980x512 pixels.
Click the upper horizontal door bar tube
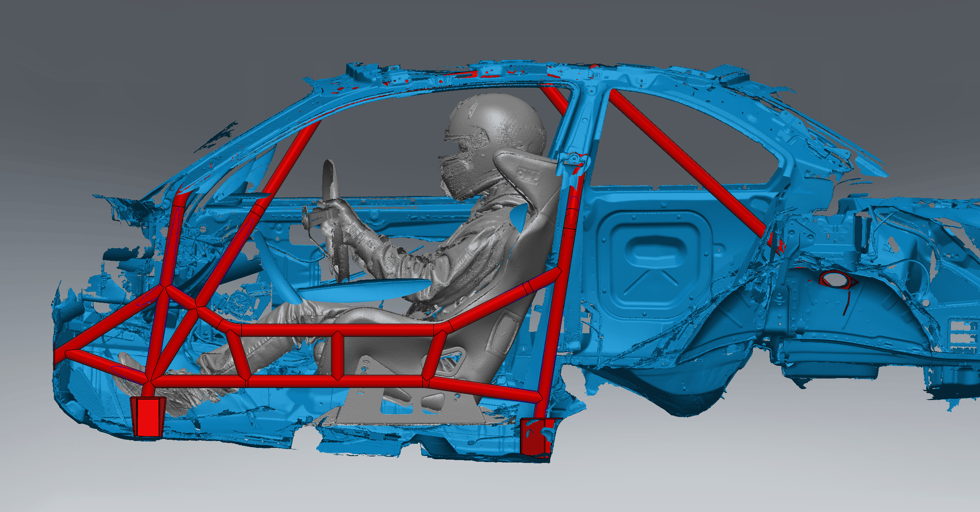pyautogui.click(x=337, y=331)
